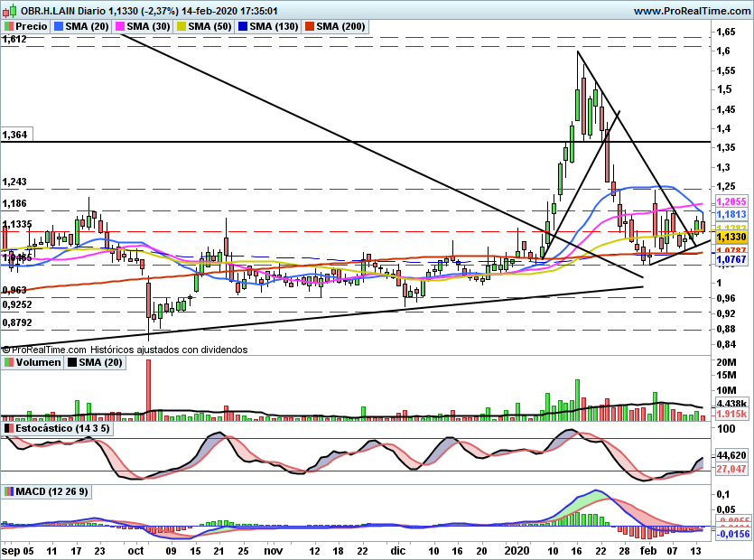Click the SMA (130) legend label
754x560 pixels.
coord(275,26)
